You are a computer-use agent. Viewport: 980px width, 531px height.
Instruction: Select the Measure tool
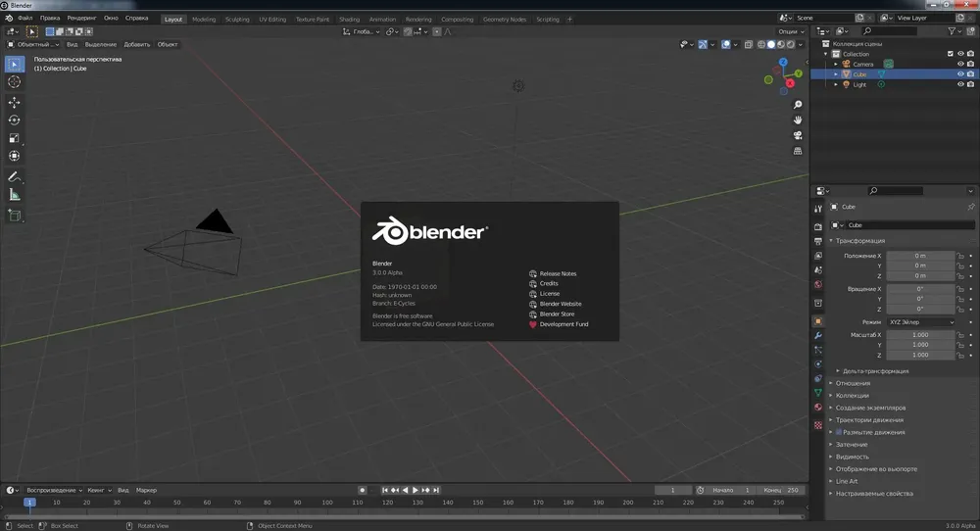15,196
